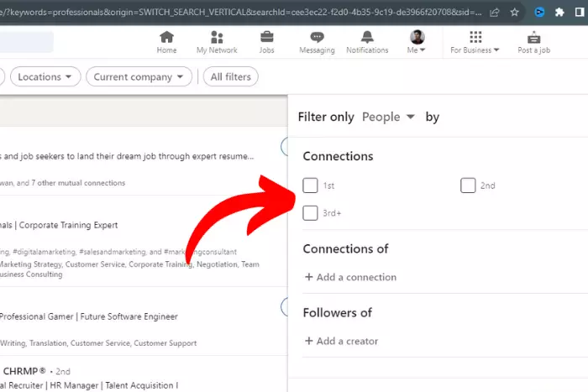Image resolution: width=588 pixels, height=392 pixels.
Task: Expand For Business menu
Action: tap(475, 42)
